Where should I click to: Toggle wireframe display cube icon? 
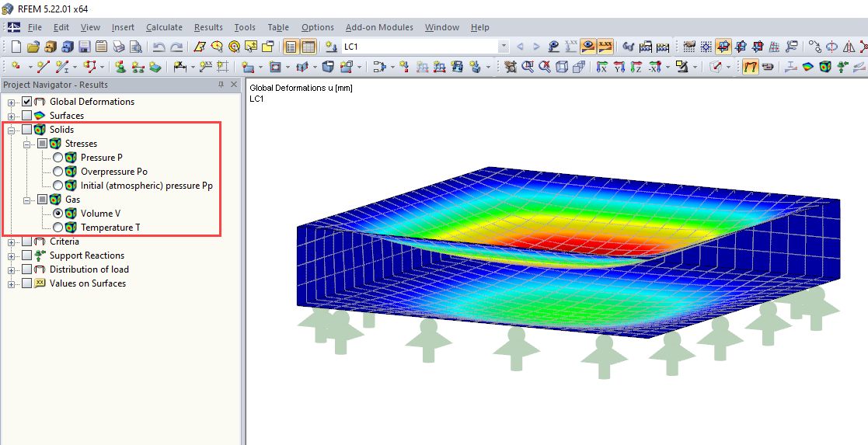coord(562,67)
